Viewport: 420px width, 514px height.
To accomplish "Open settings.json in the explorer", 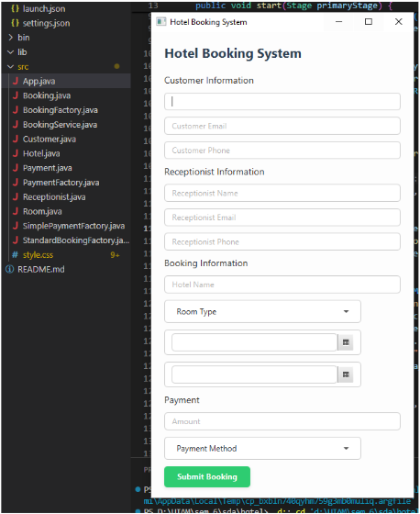I will [46, 23].
